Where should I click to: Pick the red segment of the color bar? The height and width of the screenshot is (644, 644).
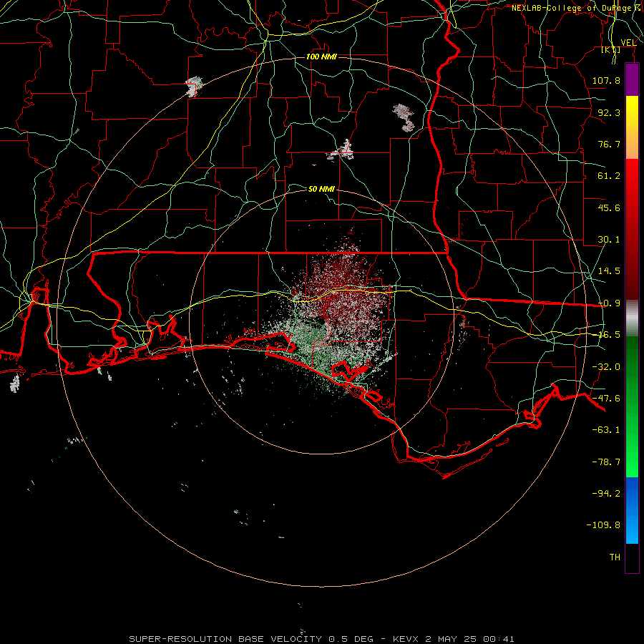click(x=632, y=229)
